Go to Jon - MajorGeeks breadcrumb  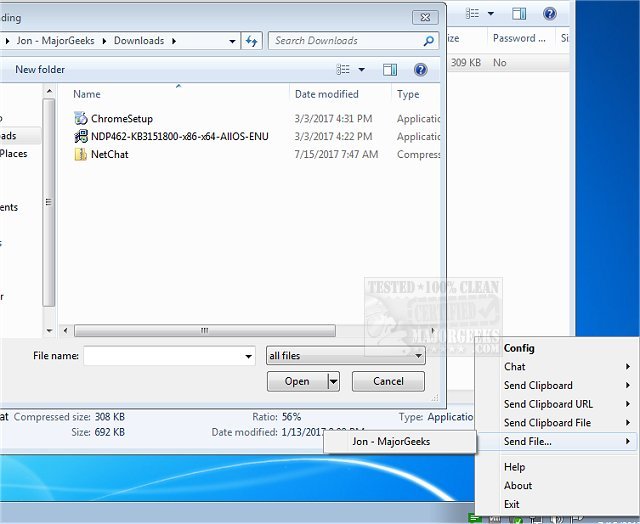(x=56, y=41)
